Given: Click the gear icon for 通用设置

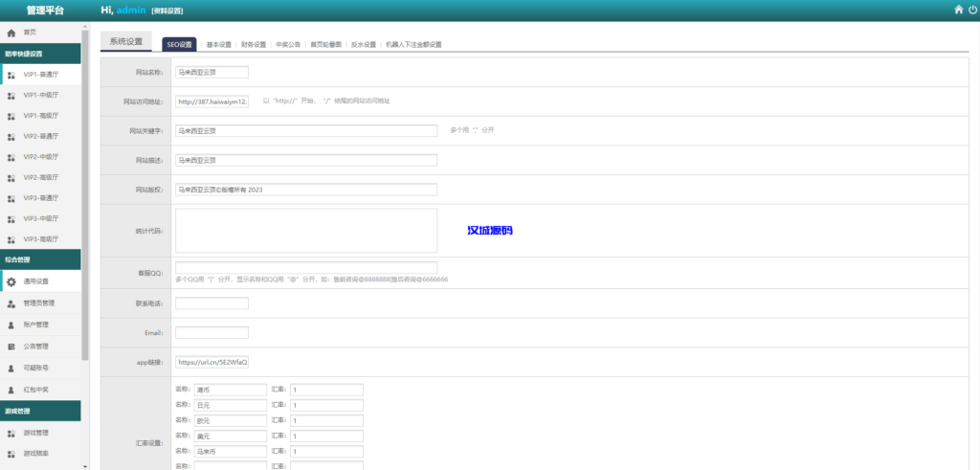Looking at the screenshot, I should tap(11, 281).
